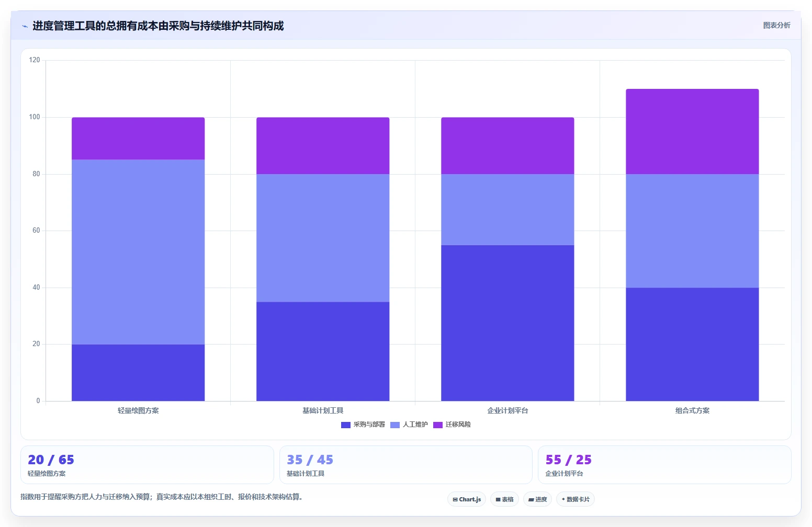
Task: Click the 轻量绘图方案 x-axis label
Action: pyautogui.click(x=138, y=411)
